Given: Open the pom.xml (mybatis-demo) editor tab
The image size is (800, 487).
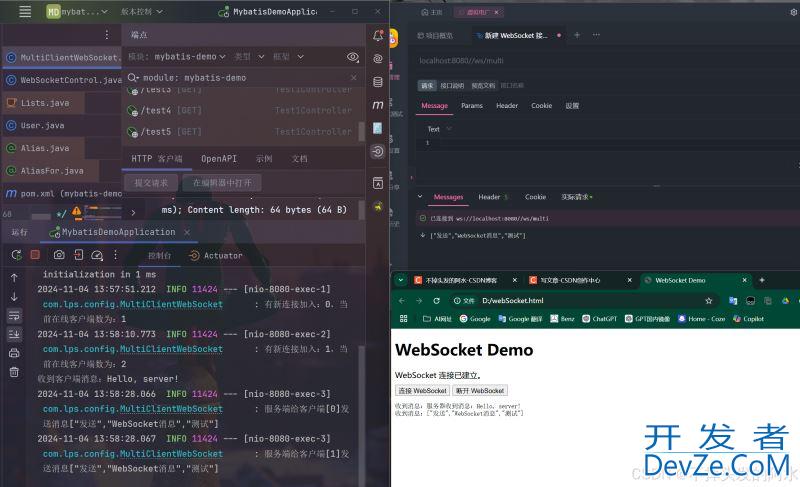Looking at the screenshot, I should point(63,193).
